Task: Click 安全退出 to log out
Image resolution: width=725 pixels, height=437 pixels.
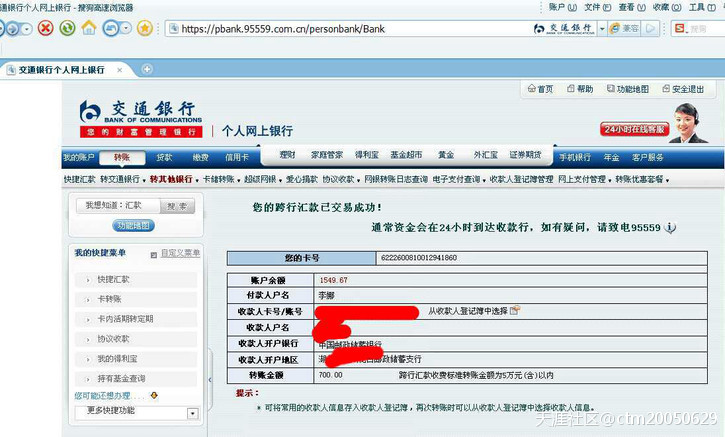Action: tap(683, 89)
